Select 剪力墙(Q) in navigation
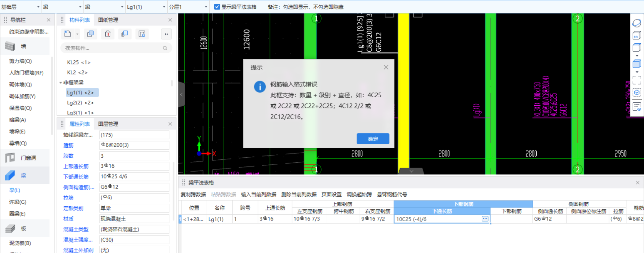The height and width of the screenshot is (253, 644). pos(20,61)
